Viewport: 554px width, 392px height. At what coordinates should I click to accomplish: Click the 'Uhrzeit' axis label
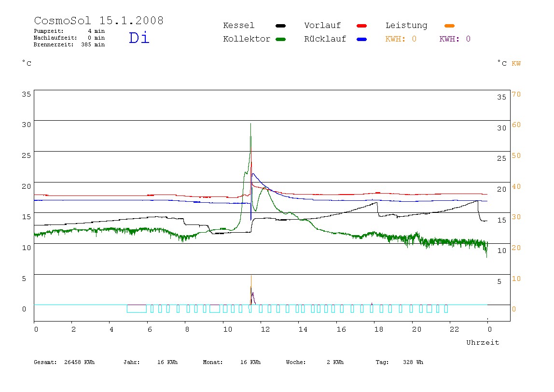point(483,342)
